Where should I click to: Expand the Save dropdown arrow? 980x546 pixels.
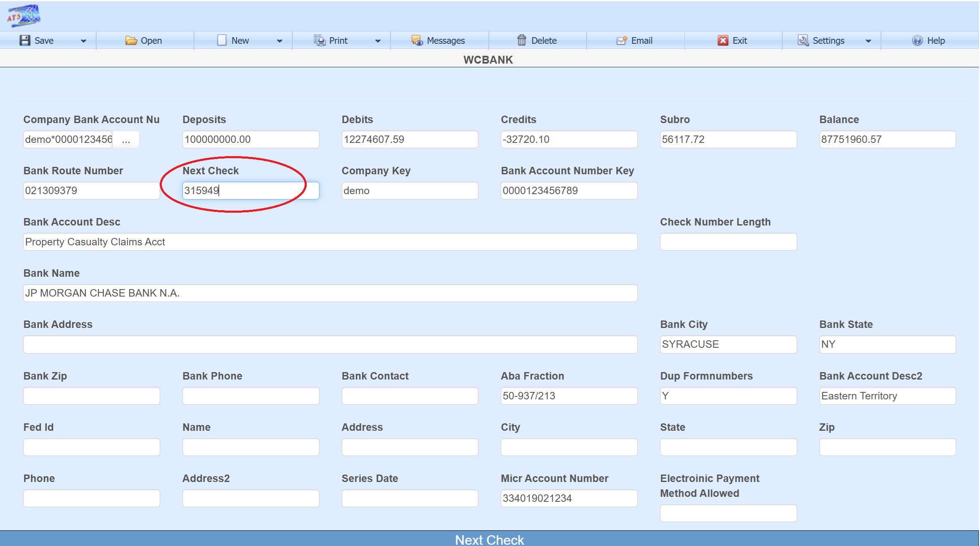[83, 41]
